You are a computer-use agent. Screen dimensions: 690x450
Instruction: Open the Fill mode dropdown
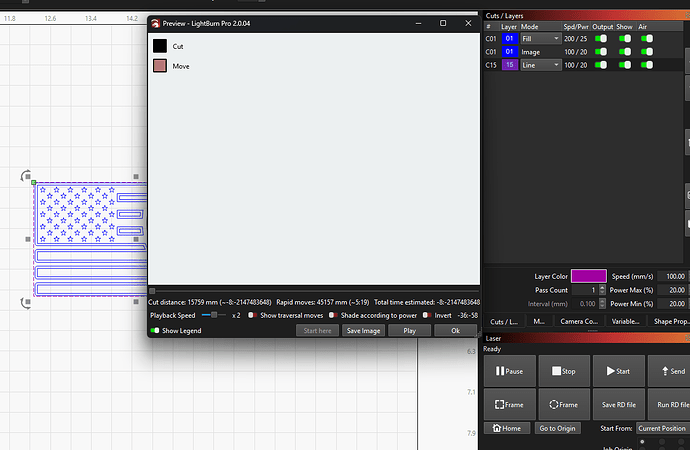click(540, 39)
